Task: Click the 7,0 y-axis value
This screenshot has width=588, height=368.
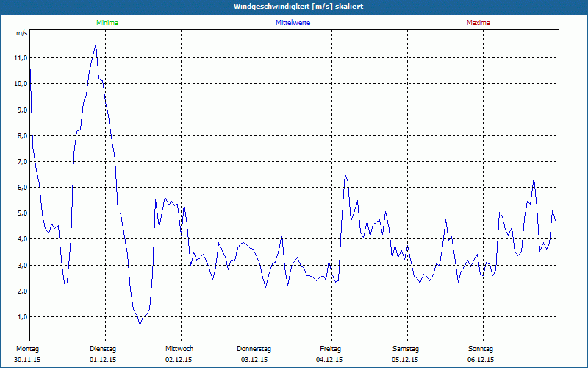Action: click(22, 162)
